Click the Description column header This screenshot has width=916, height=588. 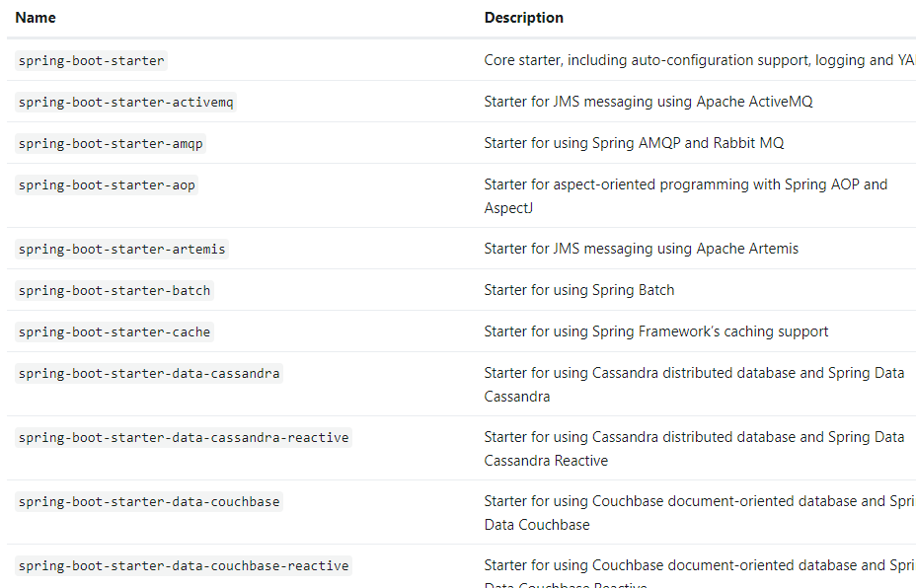click(x=523, y=18)
